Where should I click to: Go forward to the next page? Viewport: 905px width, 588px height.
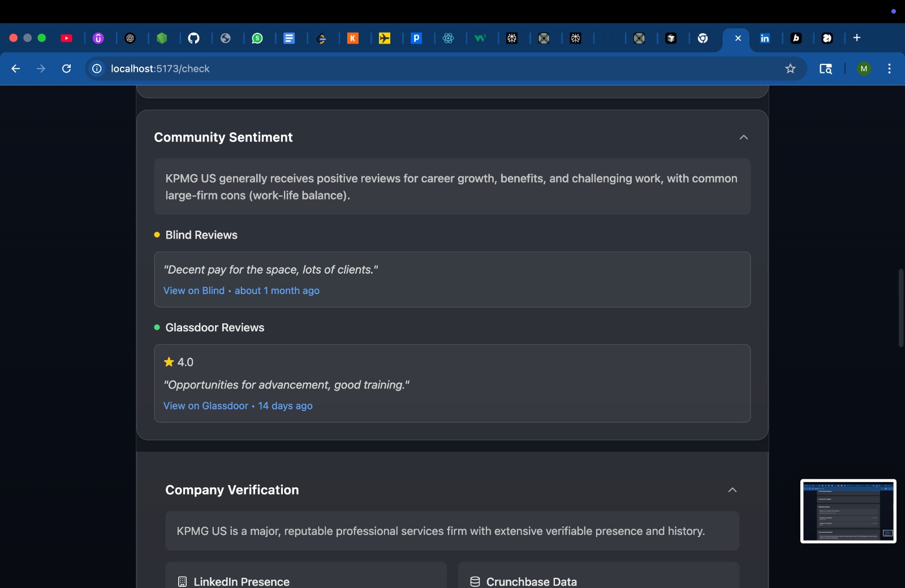41,68
